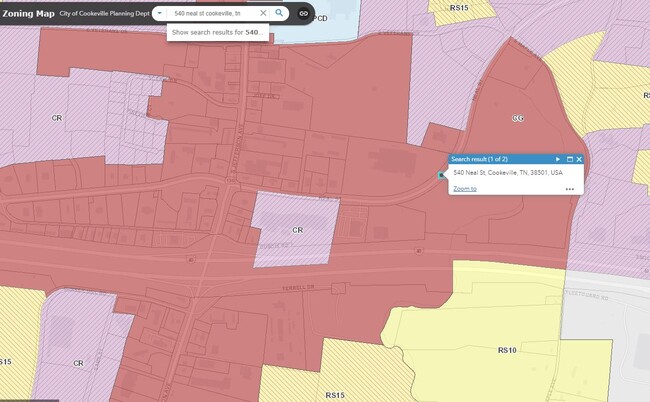Click the link icon in header
Screen dimensions: 650x402
point(303,14)
